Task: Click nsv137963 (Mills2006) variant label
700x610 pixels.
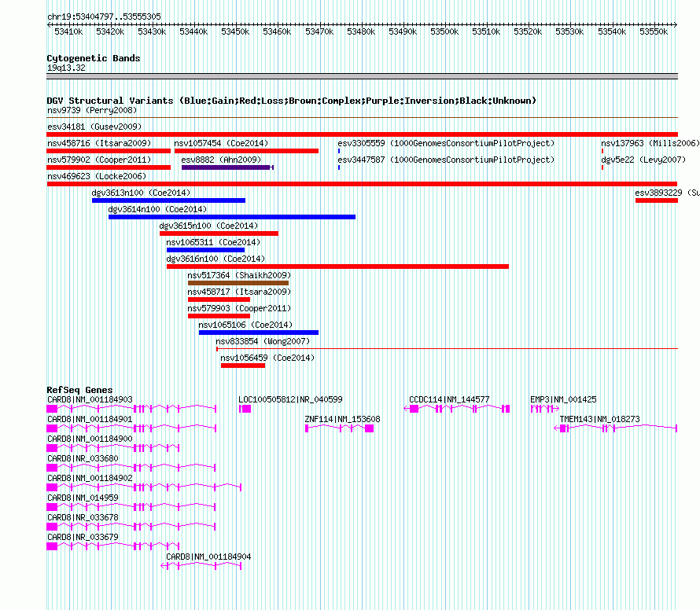Action: point(650,143)
